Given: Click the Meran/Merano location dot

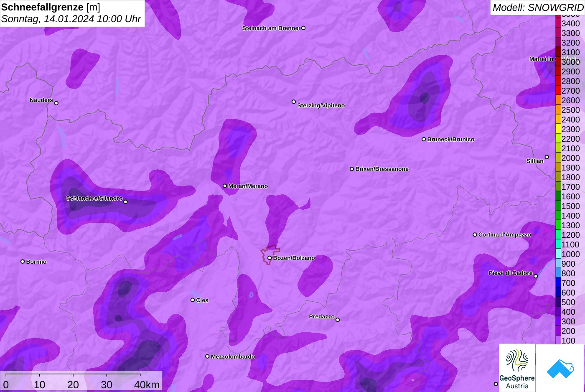Looking at the screenshot, I should [225, 186].
